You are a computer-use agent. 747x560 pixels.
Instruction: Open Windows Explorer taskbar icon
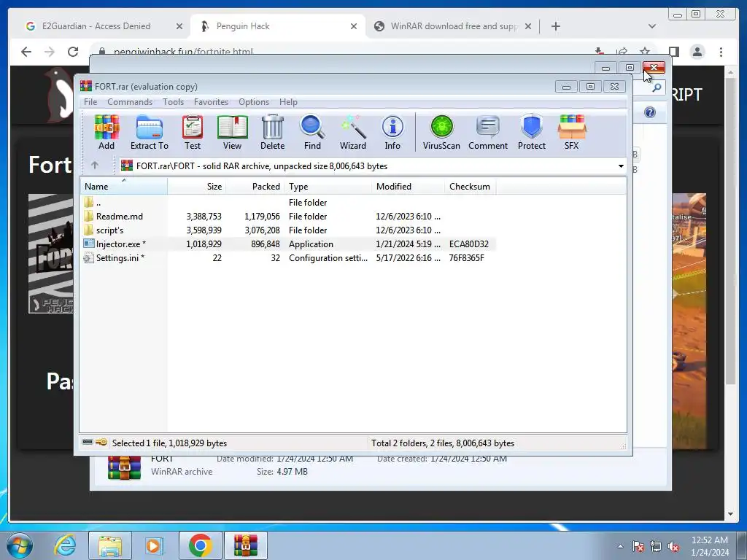110,545
